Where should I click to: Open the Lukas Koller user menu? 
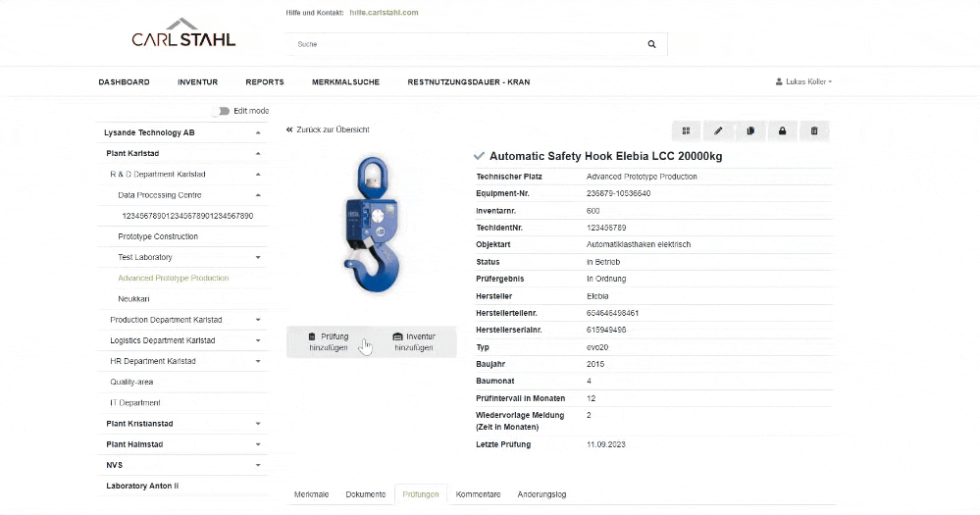803,82
